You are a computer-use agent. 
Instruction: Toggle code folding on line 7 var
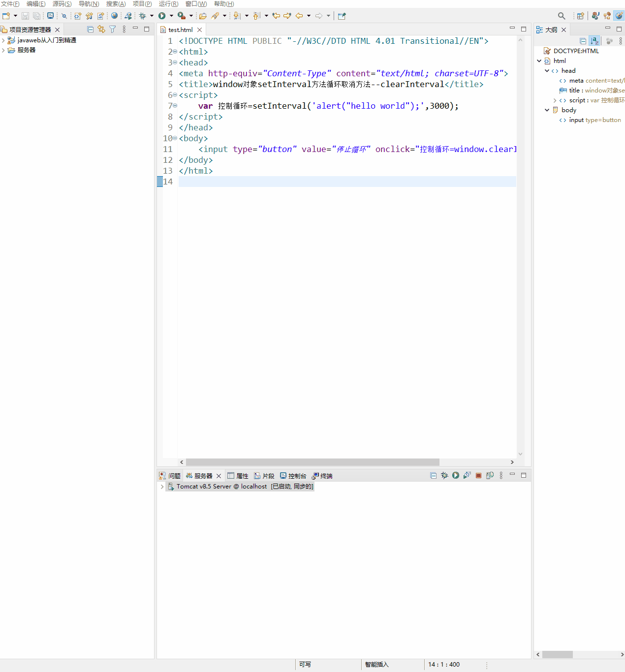tap(175, 105)
